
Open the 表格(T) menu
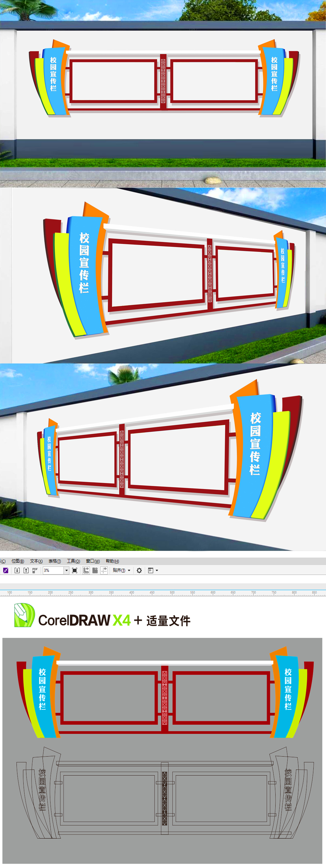point(54,561)
